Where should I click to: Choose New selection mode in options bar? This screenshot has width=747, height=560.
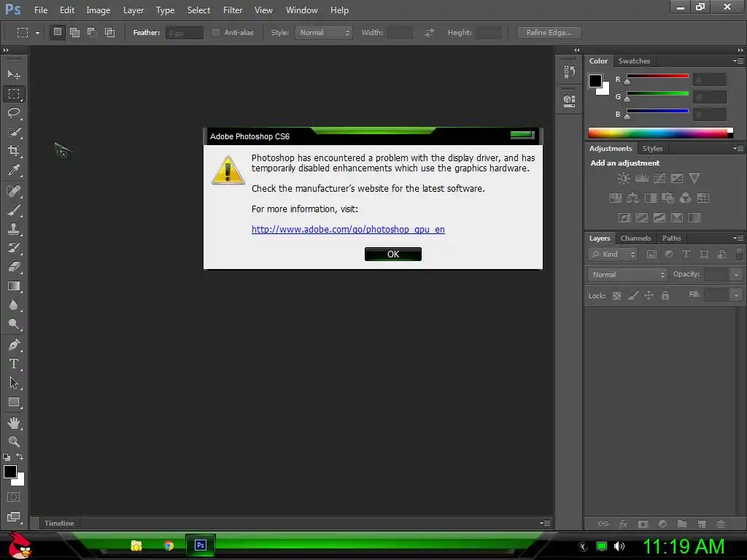click(x=57, y=32)
